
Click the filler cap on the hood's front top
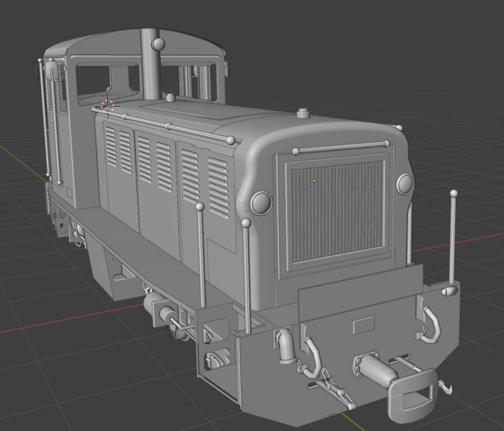point(302,113)
